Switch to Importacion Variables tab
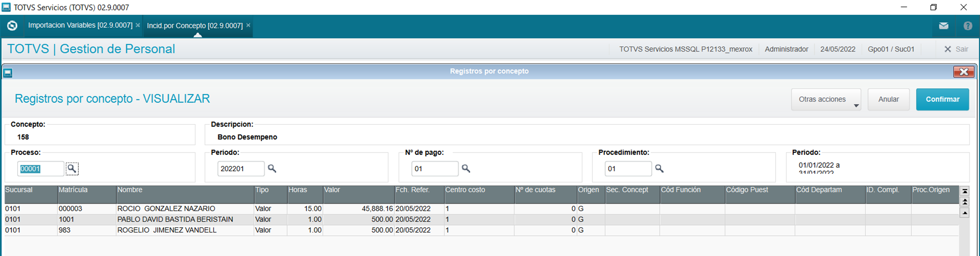The image size is (980, 256). tap(80, 25)
